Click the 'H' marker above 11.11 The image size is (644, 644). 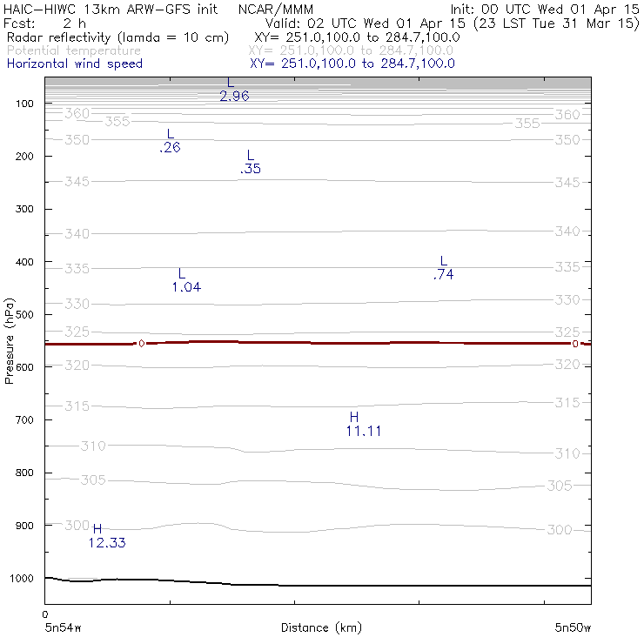[354, 417]
